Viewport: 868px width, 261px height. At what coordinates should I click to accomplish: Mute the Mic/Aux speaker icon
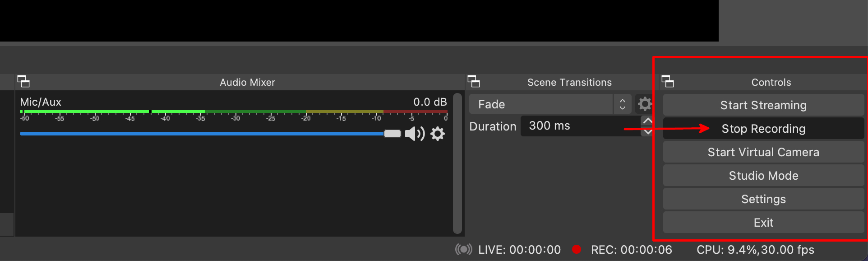click(414, 134)
